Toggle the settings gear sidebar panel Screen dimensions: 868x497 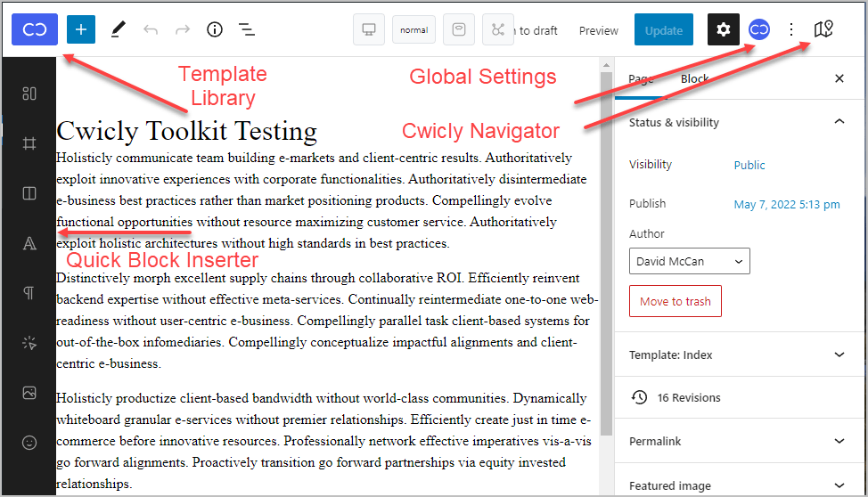click(724, 29)
